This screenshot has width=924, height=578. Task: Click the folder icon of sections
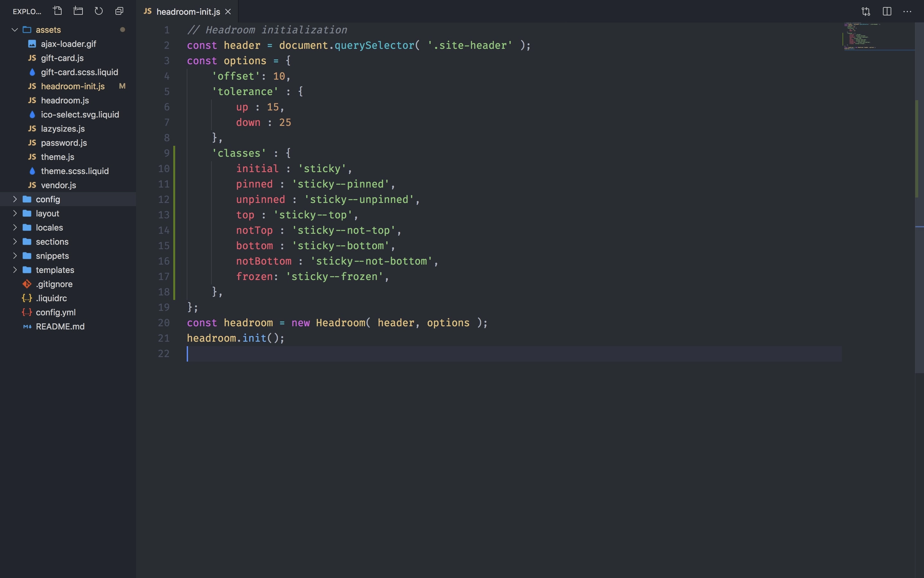[x=27, y=241]
